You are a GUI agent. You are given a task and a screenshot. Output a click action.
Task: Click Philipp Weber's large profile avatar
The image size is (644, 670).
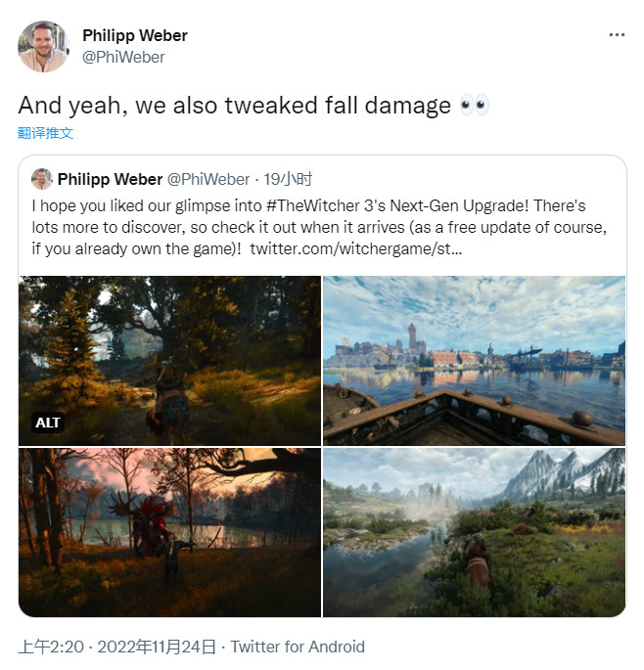click(x=44, y=46)
